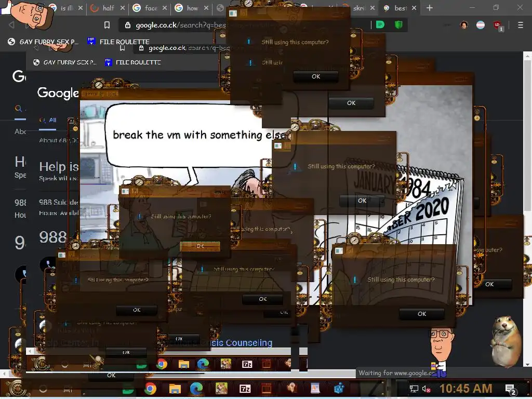Select the 'best' browser tab

(x=401, y=8)
